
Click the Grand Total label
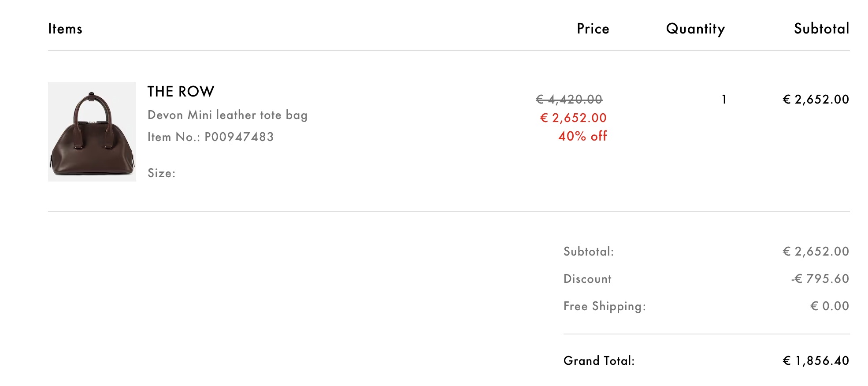(x=599, y=361)
